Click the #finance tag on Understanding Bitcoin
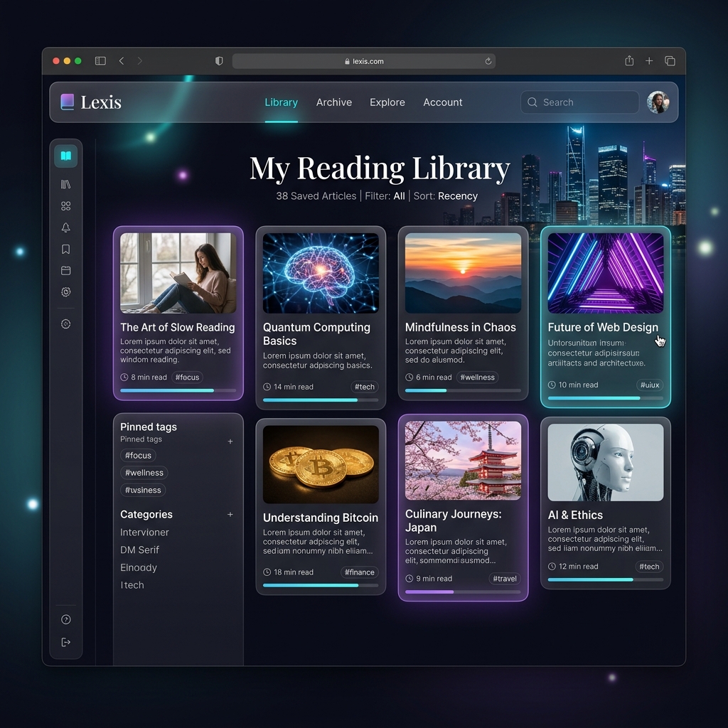Viewport: 728px width, 728px height. (359, 572)
